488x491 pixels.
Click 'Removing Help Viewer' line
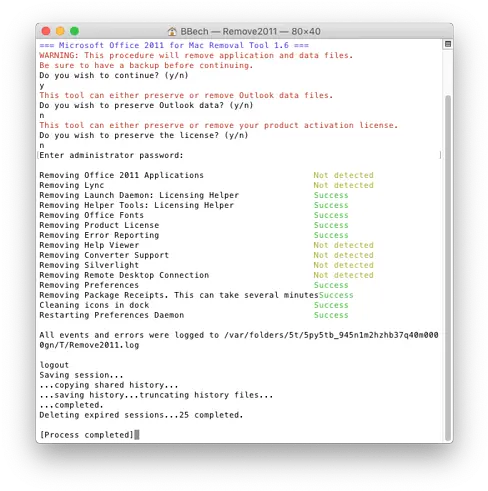click(89, 245)
